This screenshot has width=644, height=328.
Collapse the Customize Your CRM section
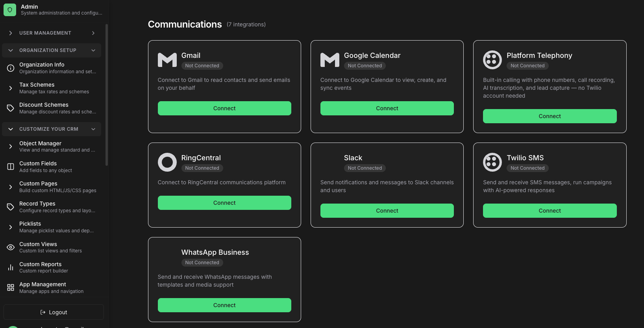pos(52,129)
